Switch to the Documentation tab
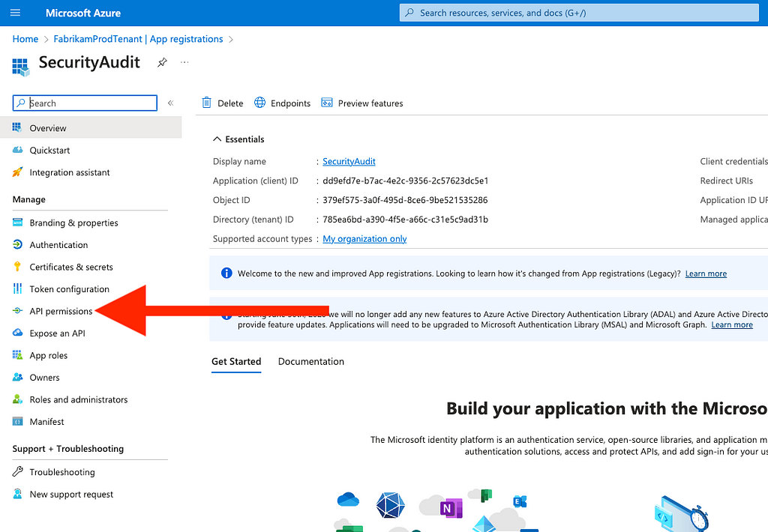The image size is (768, 532). [311, 362]
